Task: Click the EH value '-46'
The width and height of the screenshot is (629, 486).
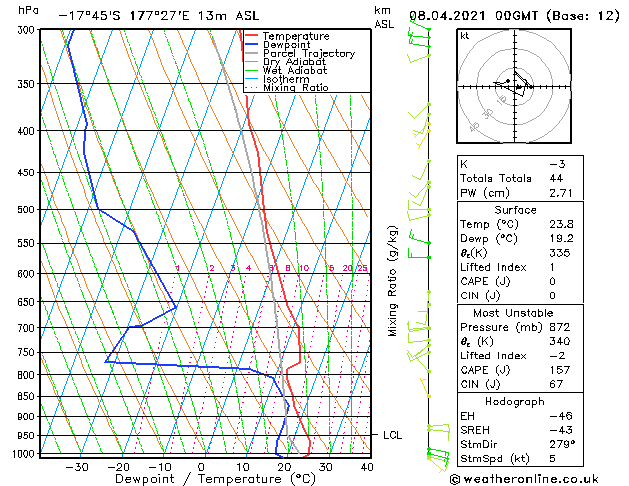Action: [x=561, y=416]
